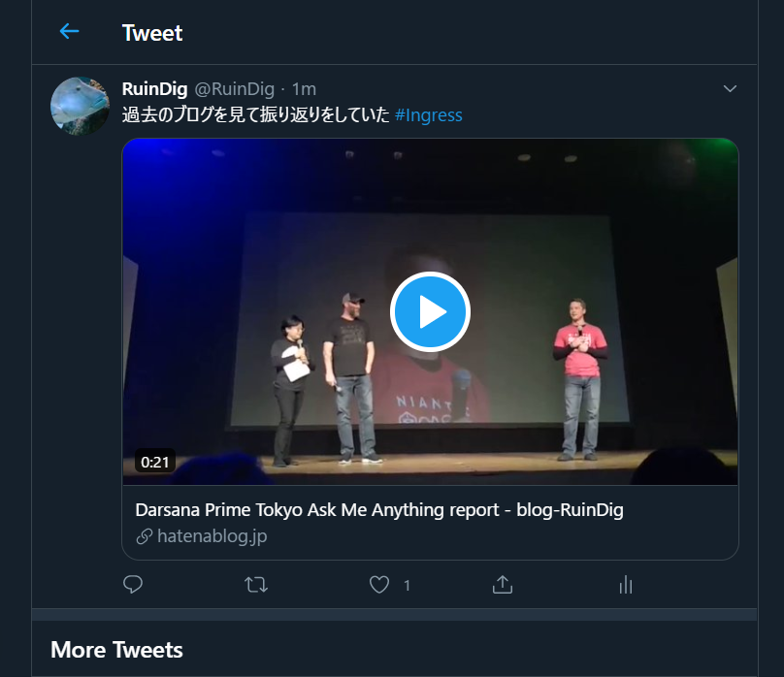Viewport: 784px width, 677px height.
Task: View tweet analytics bar chart icon
Action: click(626, 585)
